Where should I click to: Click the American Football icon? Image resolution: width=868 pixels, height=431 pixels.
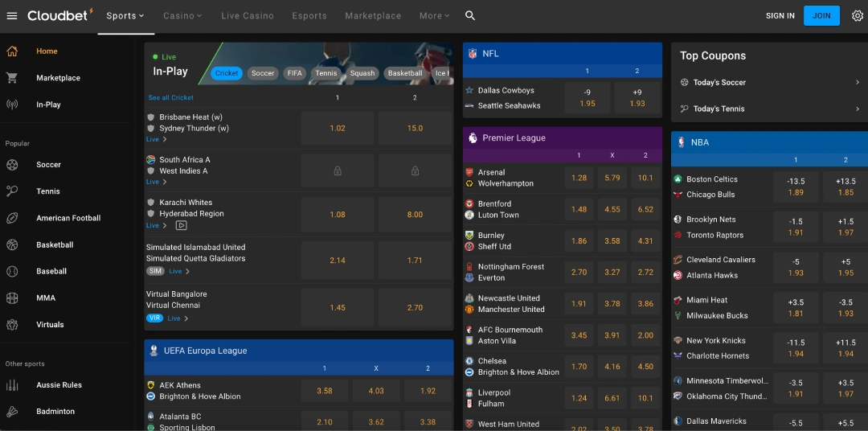pyautogui.click(x=11, y=218)
